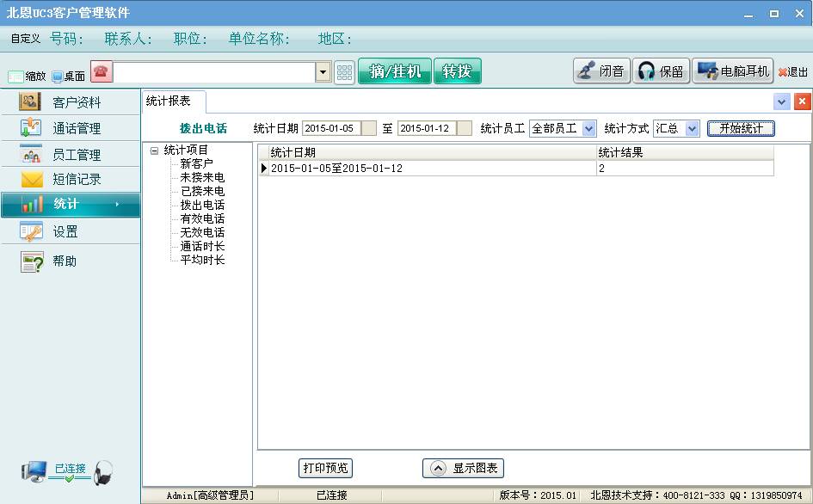
Task: Select 拨出电话 in the statistics tree
Action: (x=202, y=205)
